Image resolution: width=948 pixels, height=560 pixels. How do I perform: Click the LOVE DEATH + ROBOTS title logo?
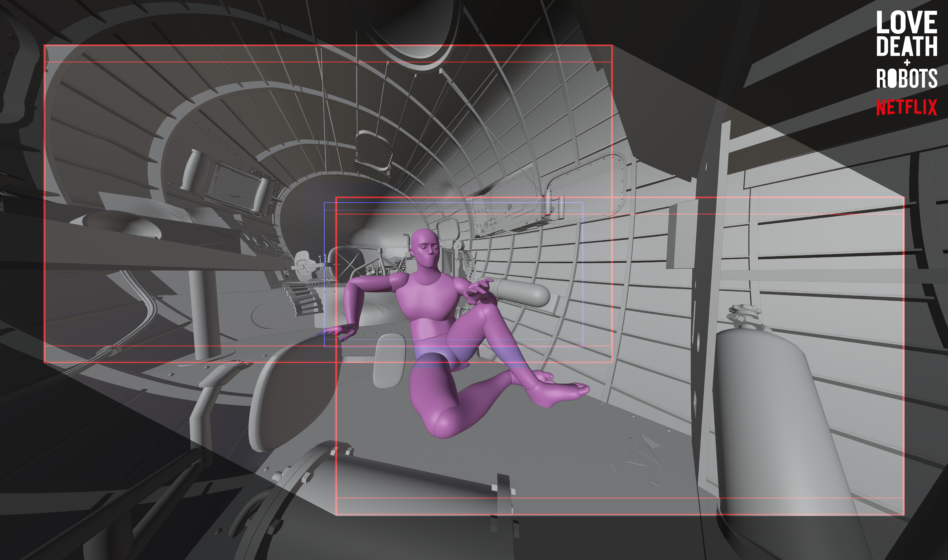907,49
